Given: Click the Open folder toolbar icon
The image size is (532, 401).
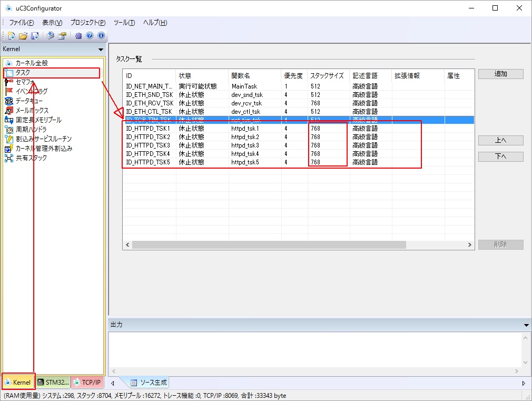Looking at the screenshot, I should coord(23,36).
